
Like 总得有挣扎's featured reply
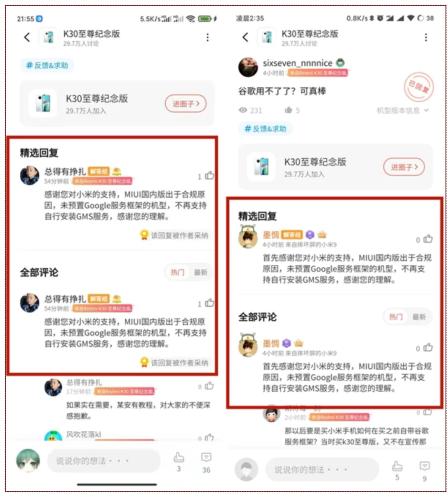pyautogui.click(x=209, y=175)
